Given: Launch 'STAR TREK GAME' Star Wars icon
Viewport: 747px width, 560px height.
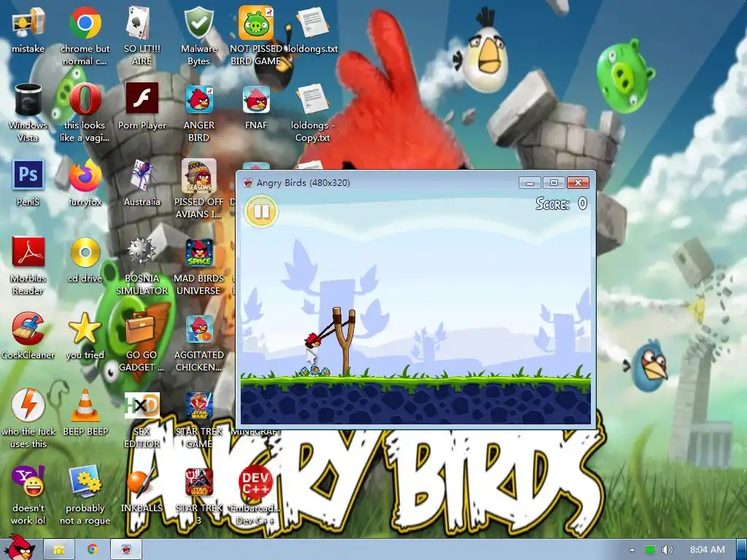Looking at the screenshot, I should 198,405.
